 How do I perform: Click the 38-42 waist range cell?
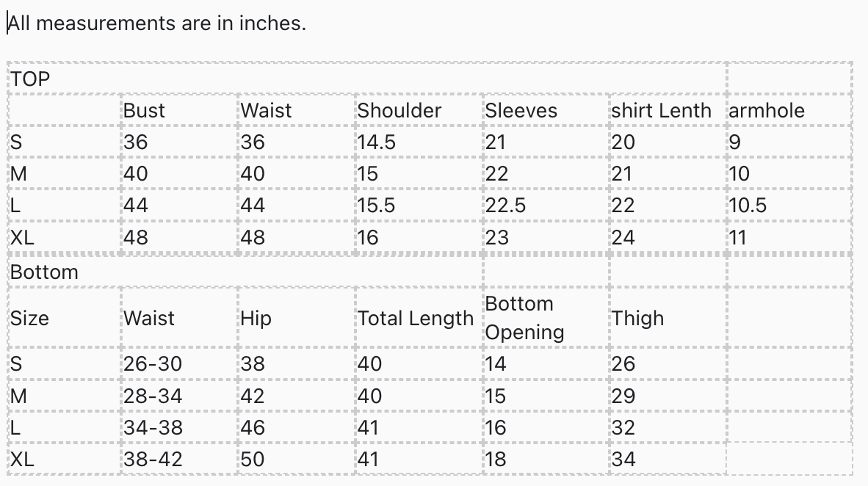(x=153, y=460)
